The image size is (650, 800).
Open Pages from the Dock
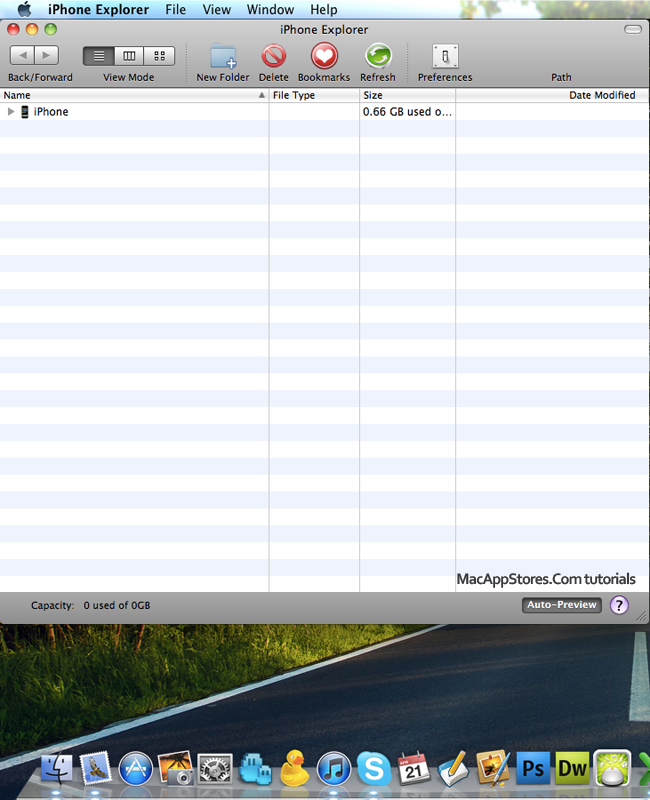[x=493, y=768]
